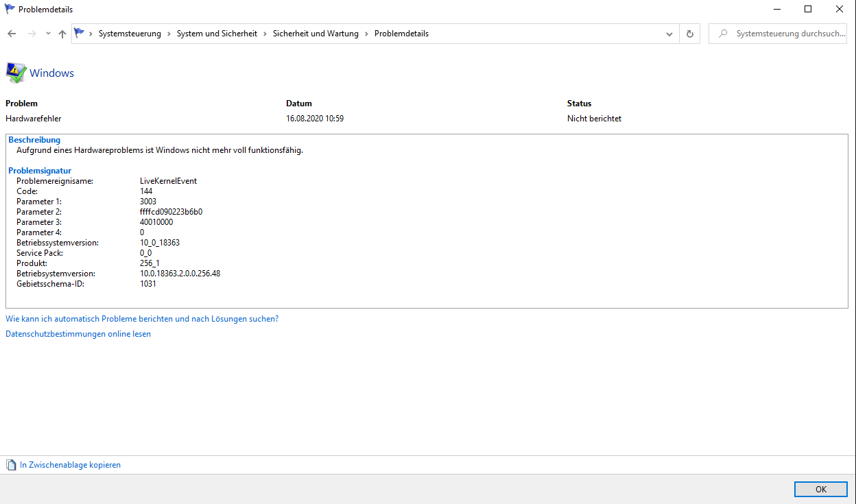The width and height of the screenshot is (856, 504).
Task: Select value '10_0_18363'
Action: click(x=160, y=243)
